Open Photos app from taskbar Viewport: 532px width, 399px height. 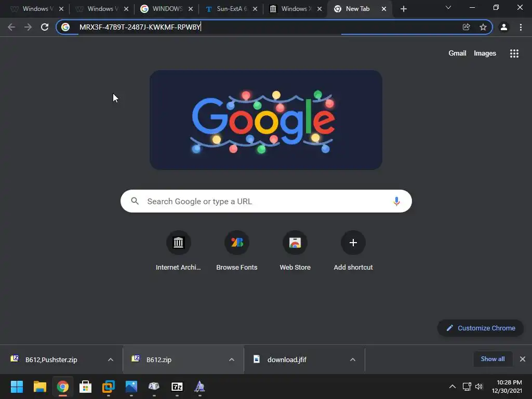coord(131,387)
